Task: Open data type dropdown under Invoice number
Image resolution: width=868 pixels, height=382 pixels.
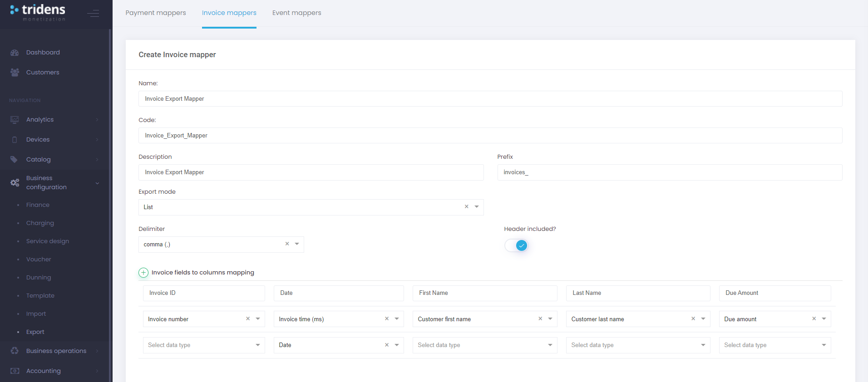Action: click(257, 345)
